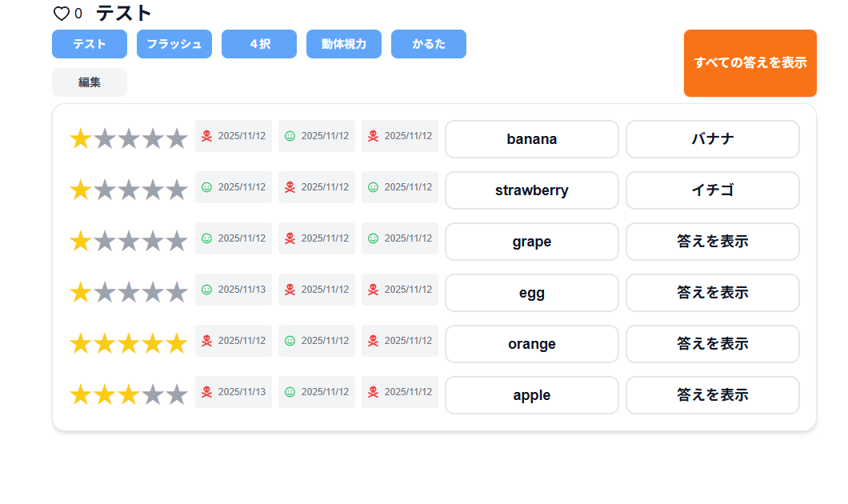The height and width of the screenshot is (504, 848).
Task: Click the grape word card
Action: [x=532, y=241]
